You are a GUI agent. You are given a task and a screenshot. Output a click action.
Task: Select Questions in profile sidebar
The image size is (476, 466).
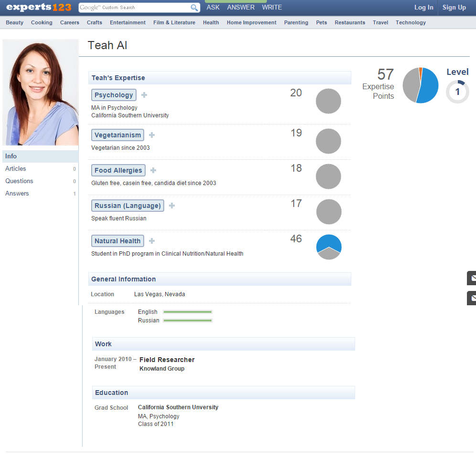pos(41,181)
